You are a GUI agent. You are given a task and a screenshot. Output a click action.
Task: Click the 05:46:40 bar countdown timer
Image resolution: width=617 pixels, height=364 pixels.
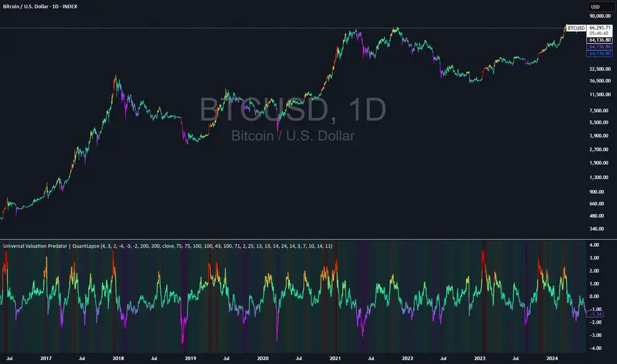(x=600, y=34)
